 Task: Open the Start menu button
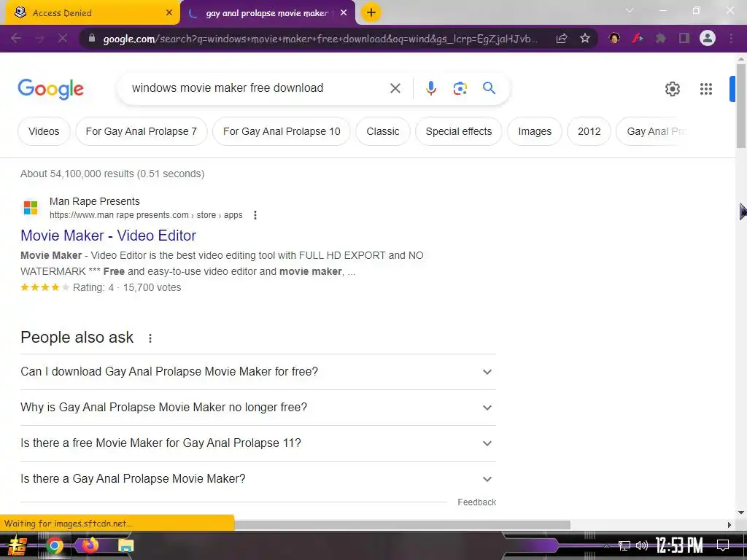[18, 545]
